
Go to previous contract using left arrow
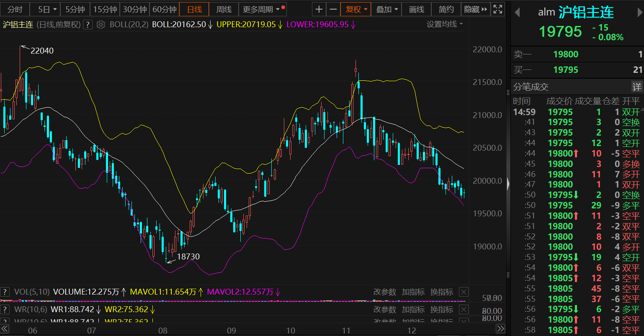pyautogui.click(x=517, y=13)
